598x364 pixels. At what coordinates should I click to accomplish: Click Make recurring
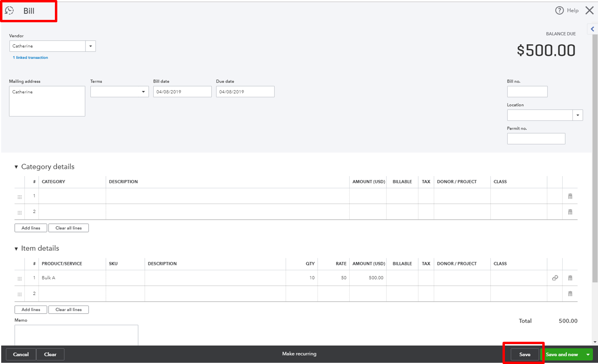299,354
